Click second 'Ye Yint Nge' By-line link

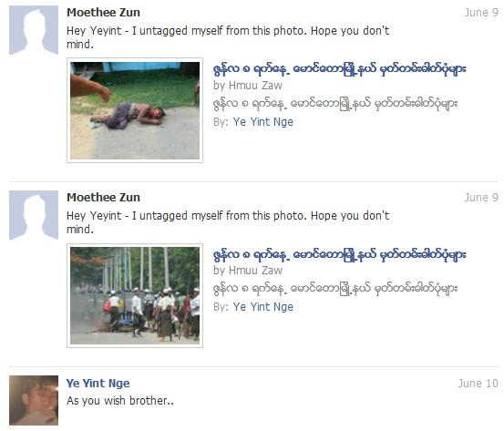(262, 307)
